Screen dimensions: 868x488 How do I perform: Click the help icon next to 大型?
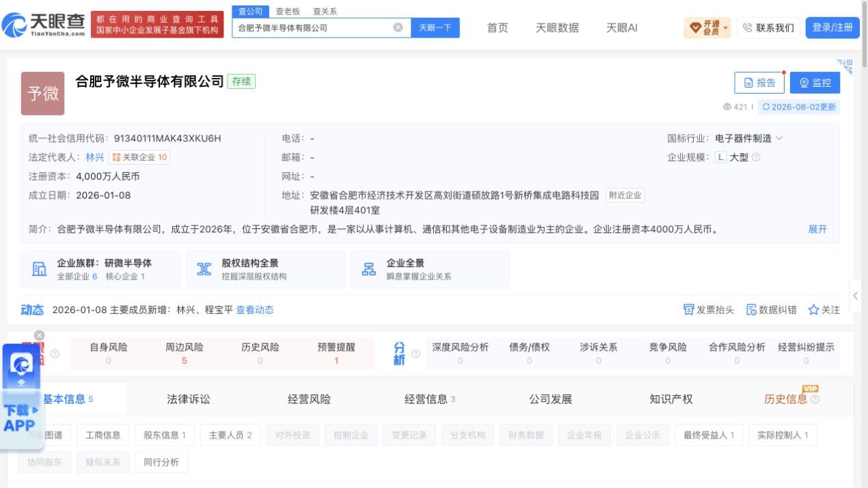pos(756,157)
